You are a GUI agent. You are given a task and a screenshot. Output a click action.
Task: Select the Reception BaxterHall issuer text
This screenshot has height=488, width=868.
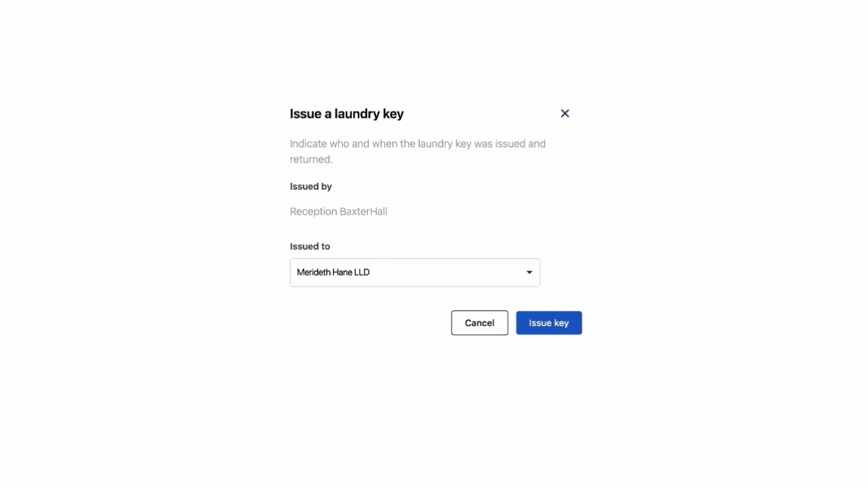(x=338, y=212)
